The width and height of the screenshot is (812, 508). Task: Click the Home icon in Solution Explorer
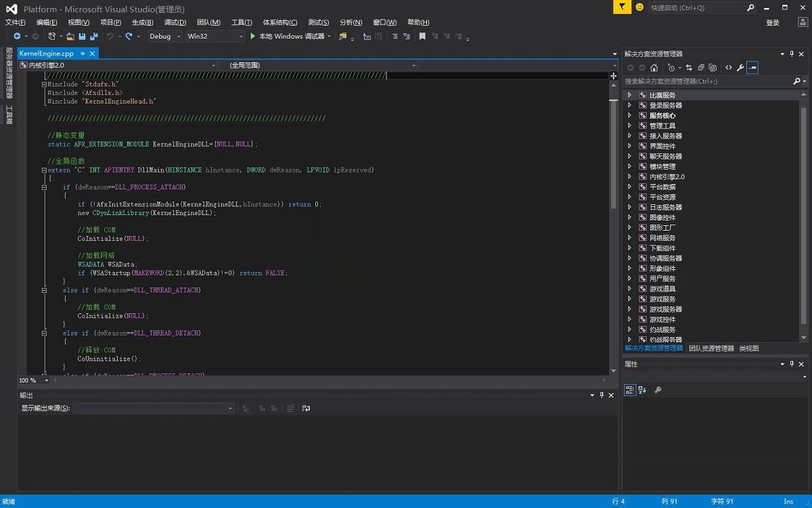pyautogui.click(x=654, y=68)
